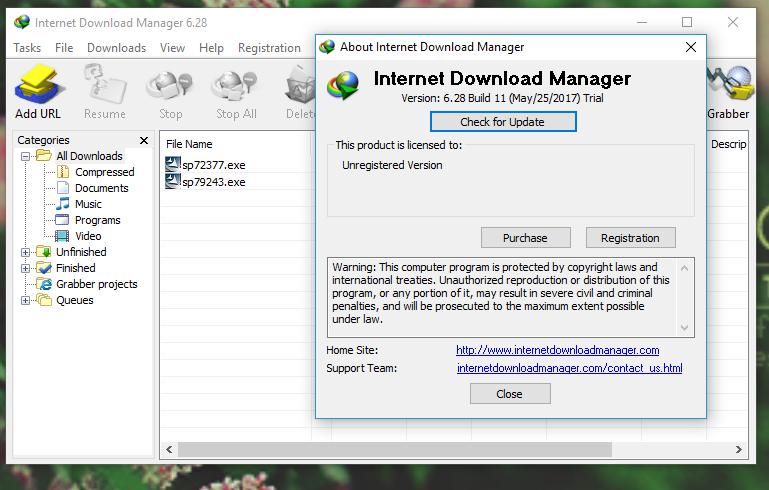The width and height of the screenshot is (769, 490).
Task: Select the Compressed category icon
Action: [x=63, y=172]
